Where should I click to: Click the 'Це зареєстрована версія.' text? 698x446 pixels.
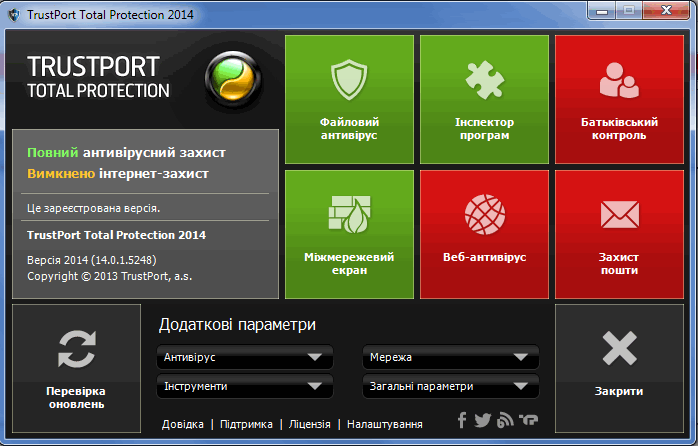coord(93,208)
